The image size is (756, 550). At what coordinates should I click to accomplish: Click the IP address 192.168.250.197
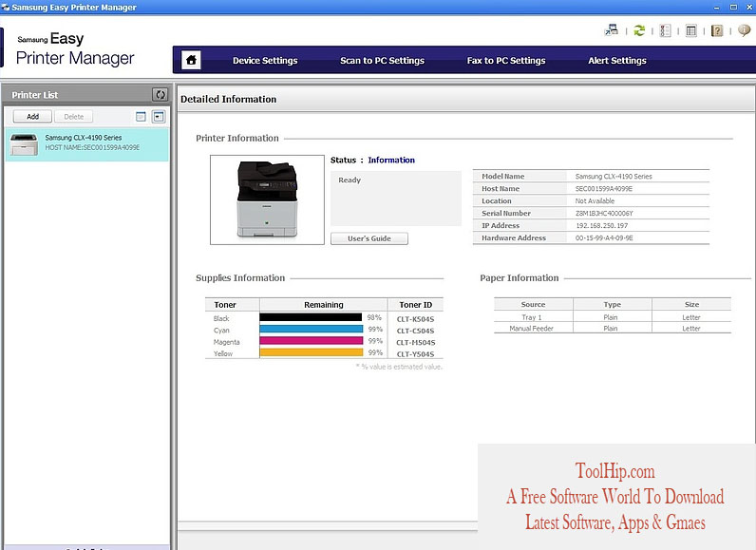[602, 225]
